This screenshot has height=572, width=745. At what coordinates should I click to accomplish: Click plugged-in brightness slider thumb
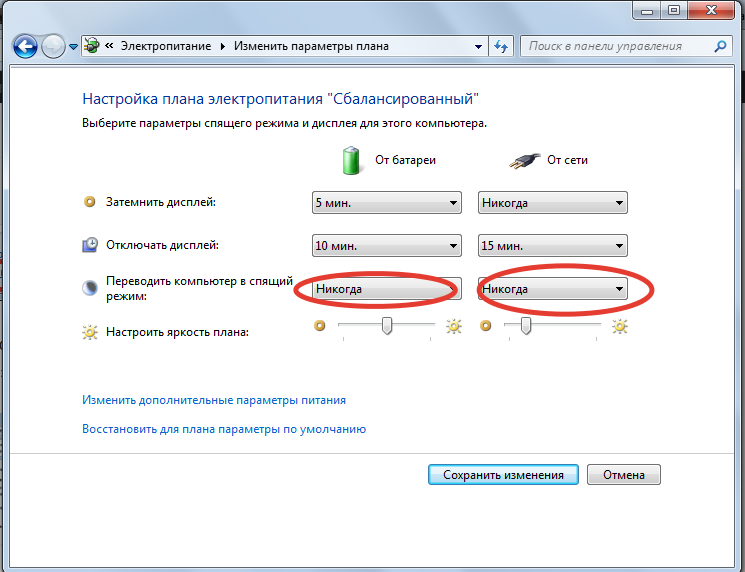coord(526,326)
